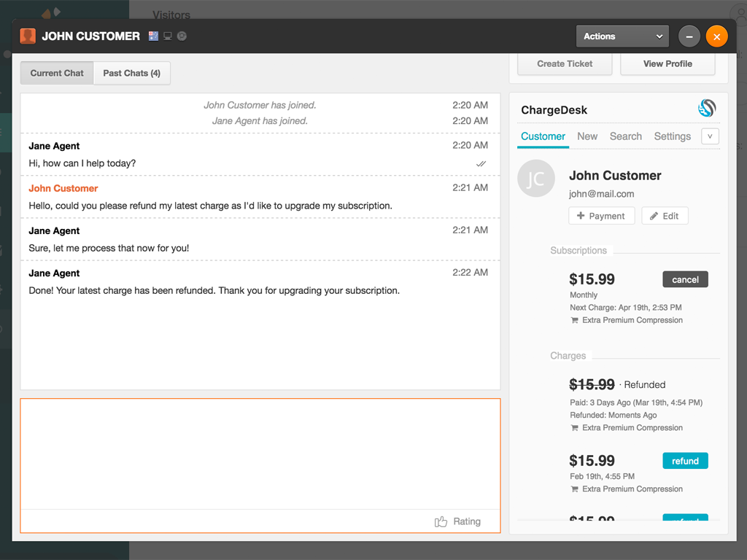747x560 pixels.
Task: Click John Customer's orange avatar icon
Action: (28, 36)
